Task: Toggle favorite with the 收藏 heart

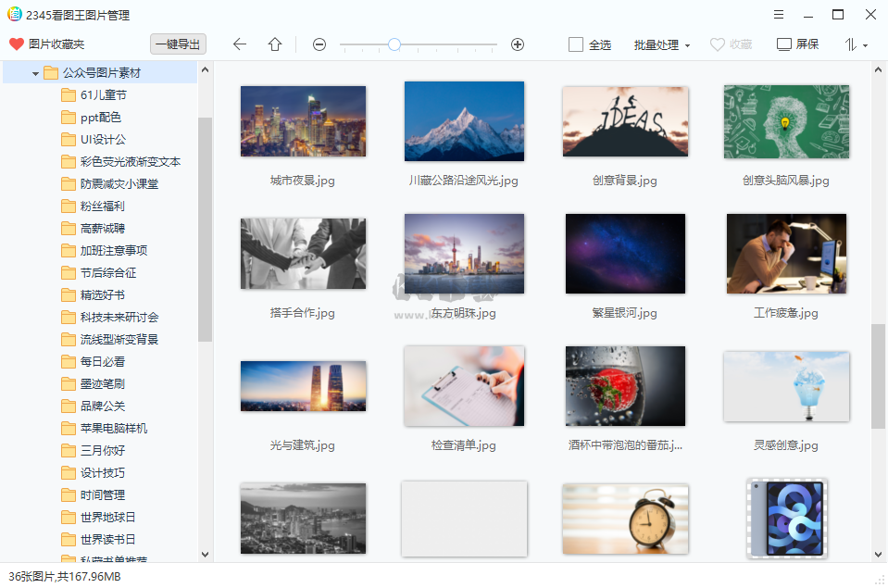Action: pyautogui.click(x=717, y=44)
